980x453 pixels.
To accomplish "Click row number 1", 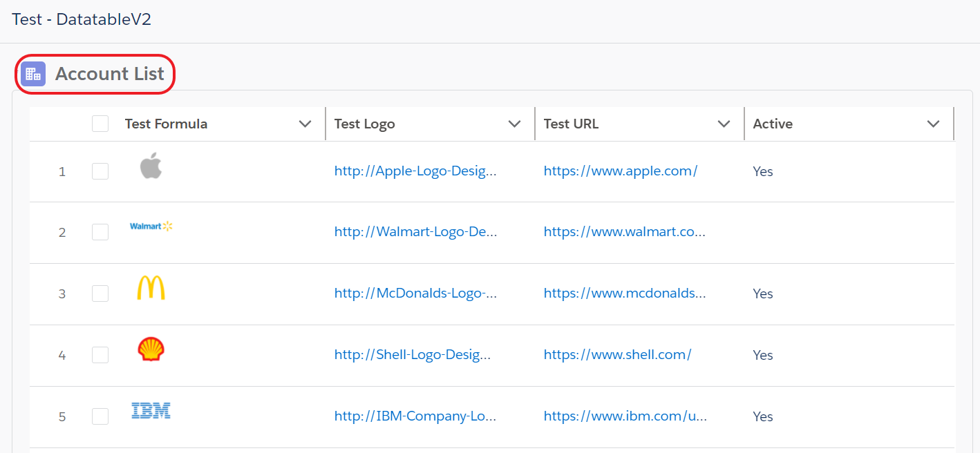I will (x=62, y=172).
